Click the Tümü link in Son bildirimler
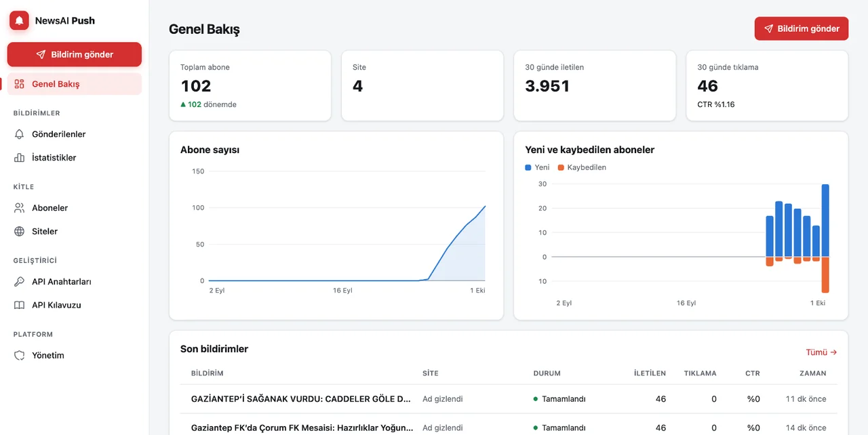This screenshot has width=868, height=435. point(821,352)
